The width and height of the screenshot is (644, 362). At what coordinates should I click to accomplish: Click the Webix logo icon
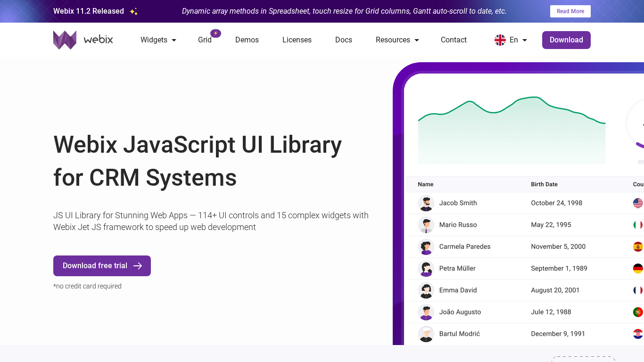pyautogui.click(x=65, y=40)
